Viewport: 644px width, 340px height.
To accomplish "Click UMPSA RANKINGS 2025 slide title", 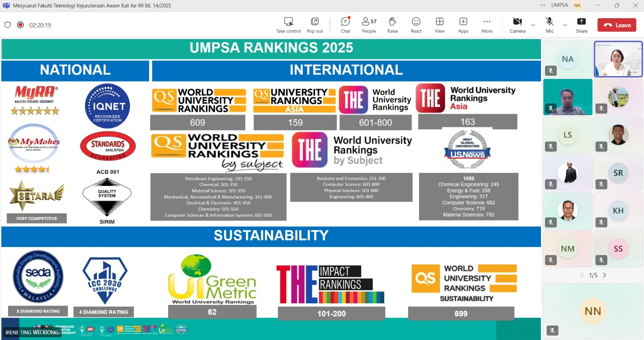I will pos(271,48).
